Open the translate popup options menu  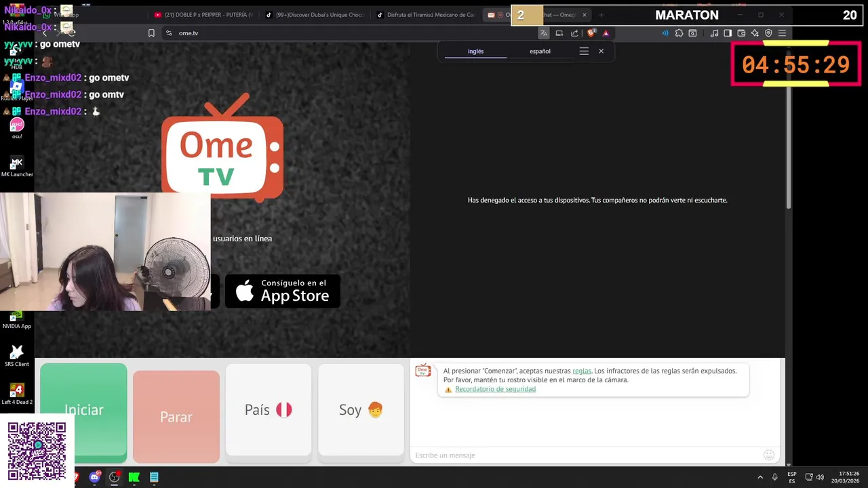(584, 52)
